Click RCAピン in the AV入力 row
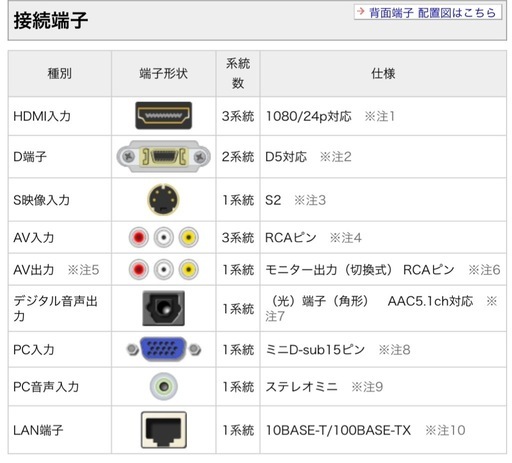 291,238
